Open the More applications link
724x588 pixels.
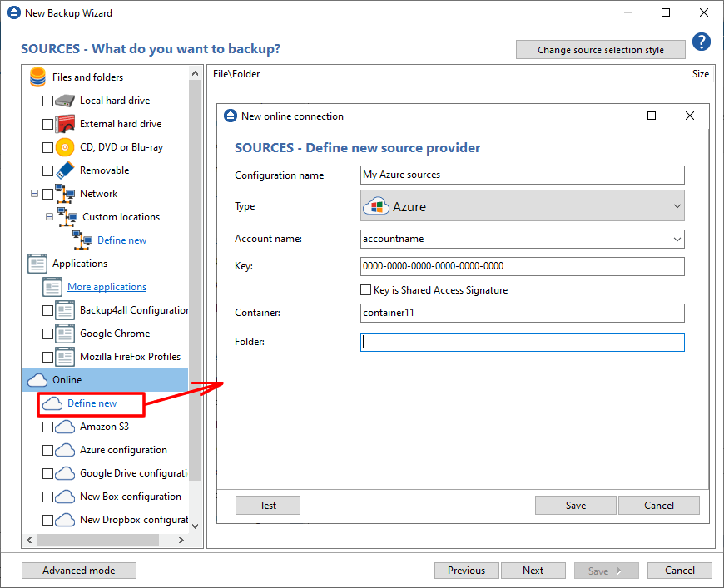click(107, 287)
